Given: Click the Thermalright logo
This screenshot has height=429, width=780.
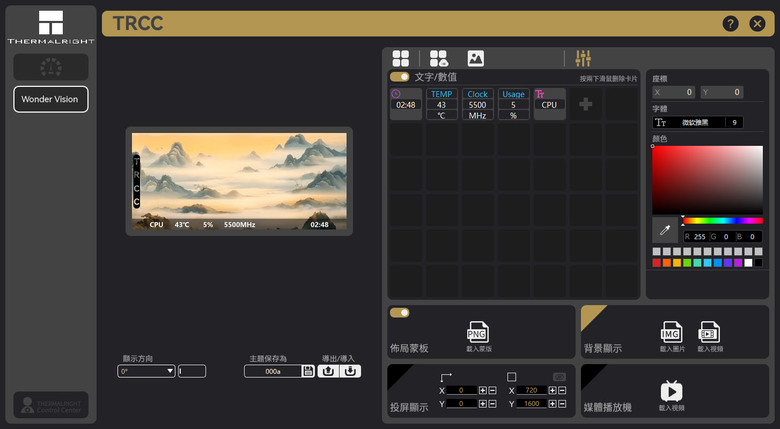Looking at the screenshot, I should pyautogui.click(x=51, y=27).
